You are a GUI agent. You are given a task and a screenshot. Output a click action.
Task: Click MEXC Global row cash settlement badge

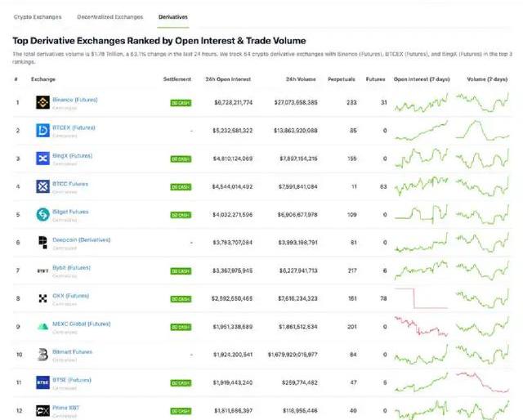[181, 328]
